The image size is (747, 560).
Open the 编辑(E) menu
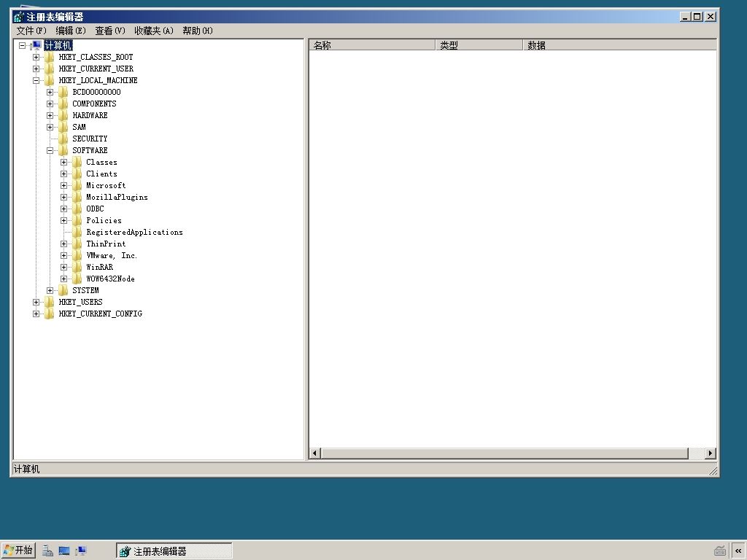pyautogui.click(x=71, y=31)
